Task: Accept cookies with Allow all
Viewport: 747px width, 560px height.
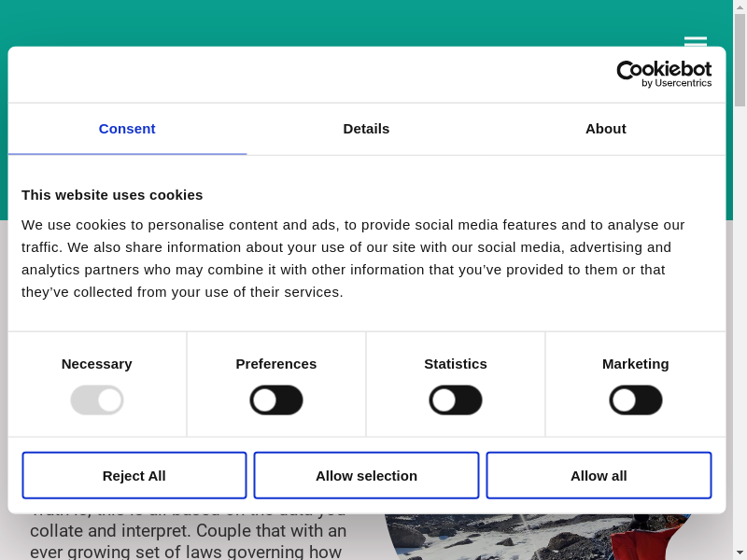Action: click(599, 476)
